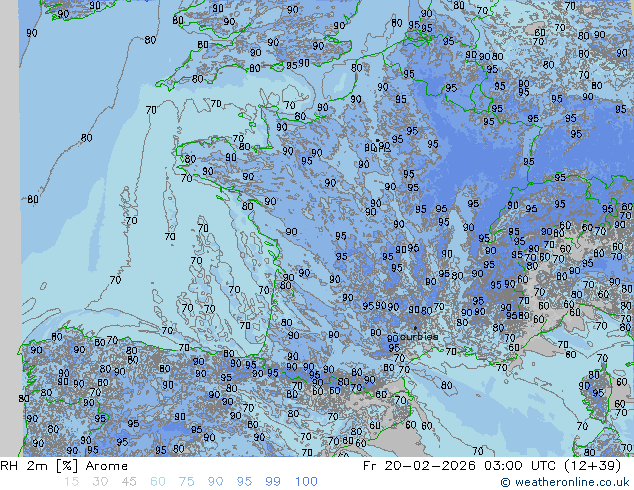Click legend value 60
634x490 pixels.
tap(158, 482)
